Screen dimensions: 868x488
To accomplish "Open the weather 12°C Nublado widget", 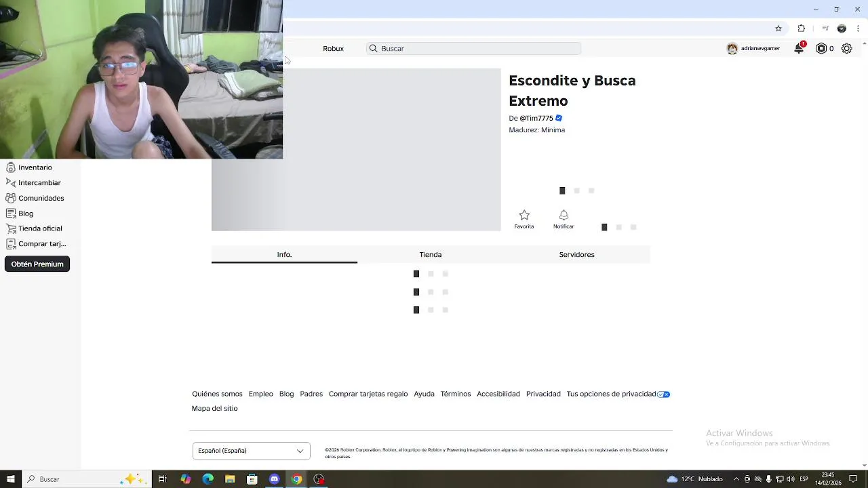I will (x=694, y=479).
